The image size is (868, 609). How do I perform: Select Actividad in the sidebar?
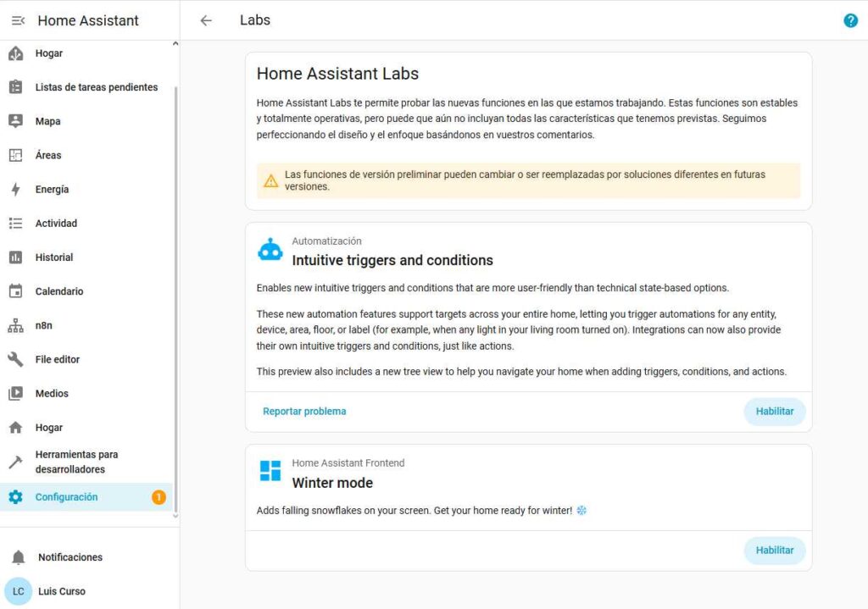[56, 224]
